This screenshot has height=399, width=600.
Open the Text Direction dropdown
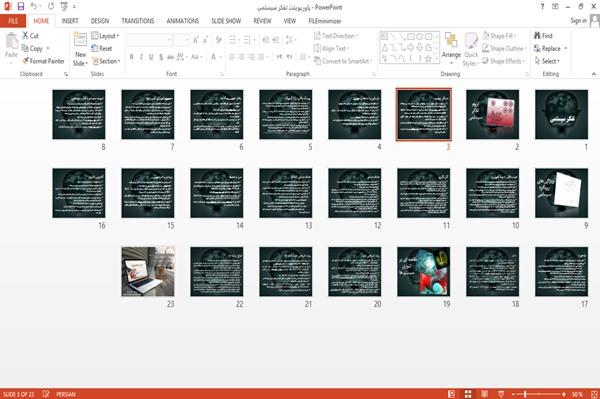[x=336, y=36]
